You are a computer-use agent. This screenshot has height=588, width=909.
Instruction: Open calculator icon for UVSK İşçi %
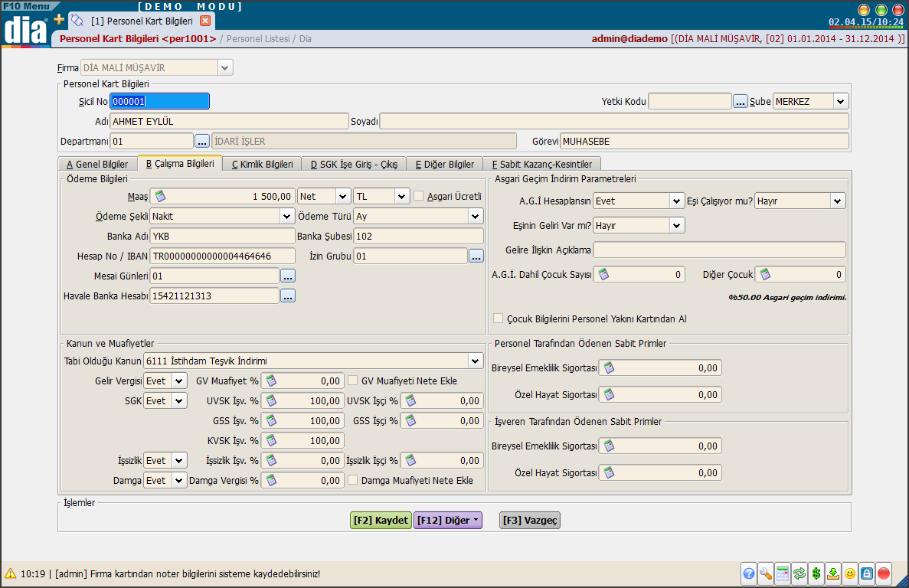pyautogui.click(x=410, y=401)
